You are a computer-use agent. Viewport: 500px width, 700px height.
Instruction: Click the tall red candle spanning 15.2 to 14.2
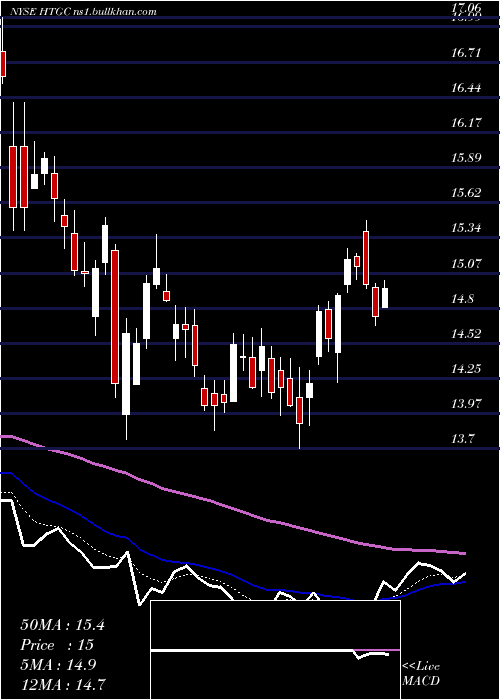[x=115, y=317]
